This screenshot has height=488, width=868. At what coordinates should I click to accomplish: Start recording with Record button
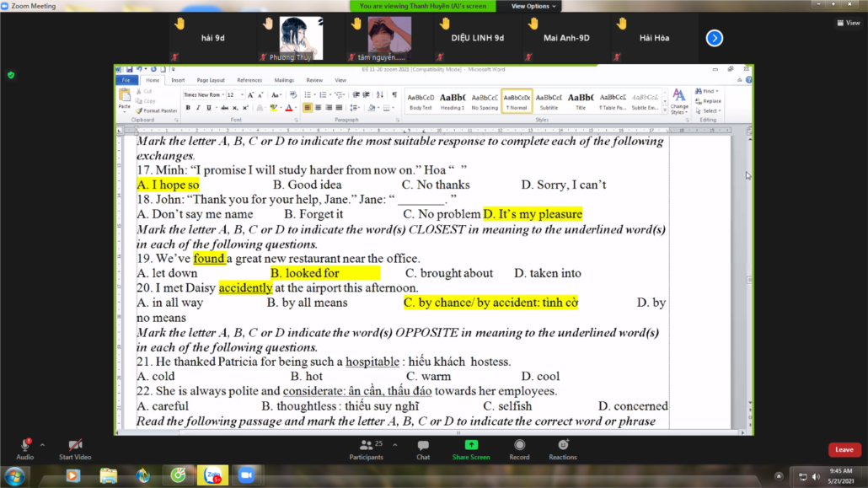click(x=519, y=448)
